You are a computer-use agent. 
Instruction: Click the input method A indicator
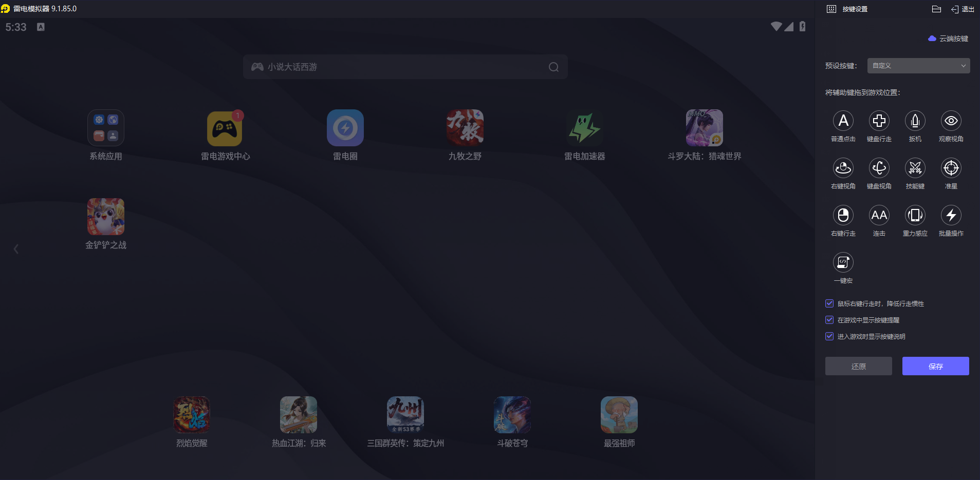click(x=41, y=27)
